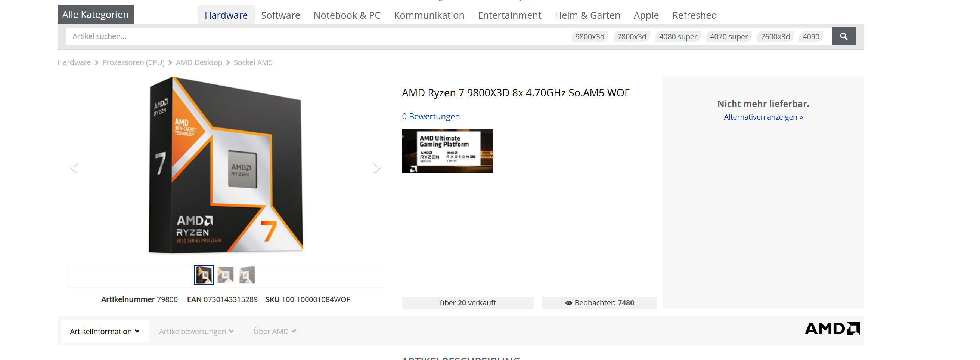Click the Artikelnummer 79800 text
Image resolution: width=980 pixels, height=360 pixels.
pyautogui.click(x=139, y=299)
